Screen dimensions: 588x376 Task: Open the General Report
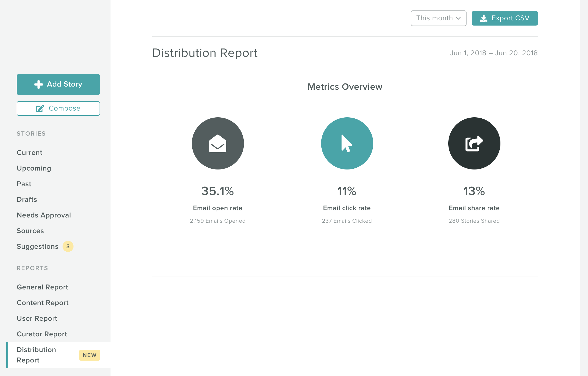42,287
